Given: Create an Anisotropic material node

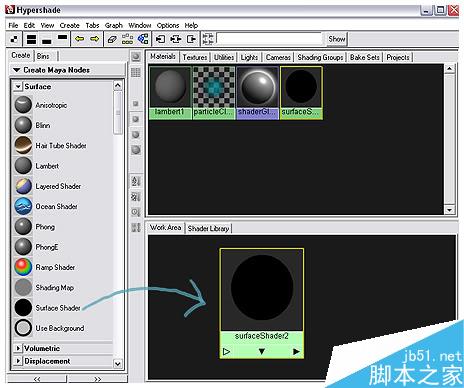Looking at the screenshot, I should click(41, 105).
